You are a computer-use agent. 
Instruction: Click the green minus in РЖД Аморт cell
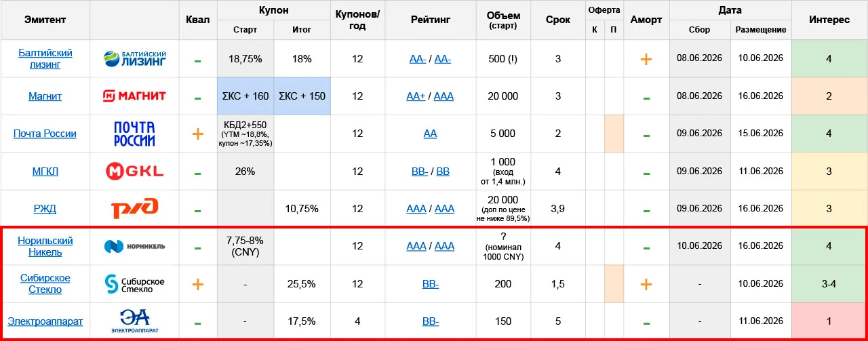(x=646, y=210)
